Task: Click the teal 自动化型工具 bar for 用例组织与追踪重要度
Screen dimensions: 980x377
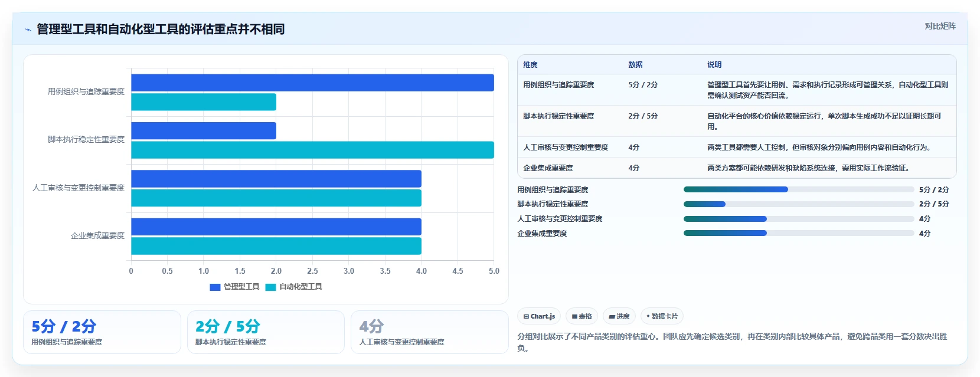Action: pos(204,102)
